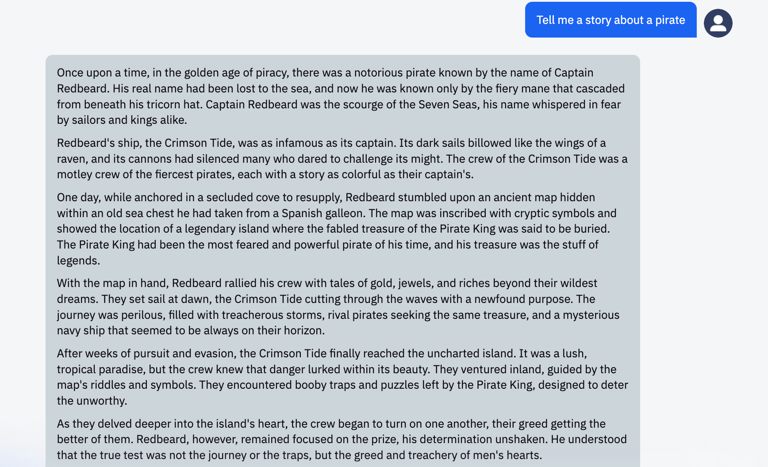Click the line starting 'tropical paradise, but the crew'
768x467 pixels.
pyautogui.click(x=336, y=369)
